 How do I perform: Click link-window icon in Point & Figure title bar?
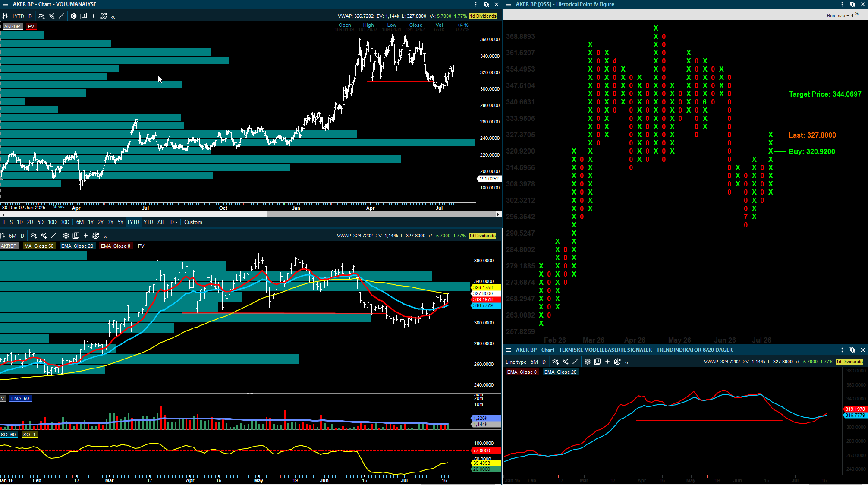(852, 4)
